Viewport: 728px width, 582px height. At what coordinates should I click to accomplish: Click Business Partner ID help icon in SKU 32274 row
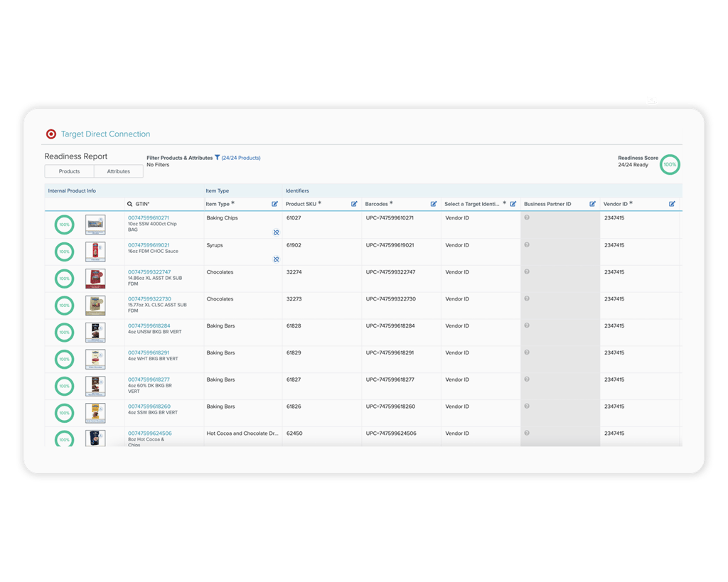tap(527, 271)
